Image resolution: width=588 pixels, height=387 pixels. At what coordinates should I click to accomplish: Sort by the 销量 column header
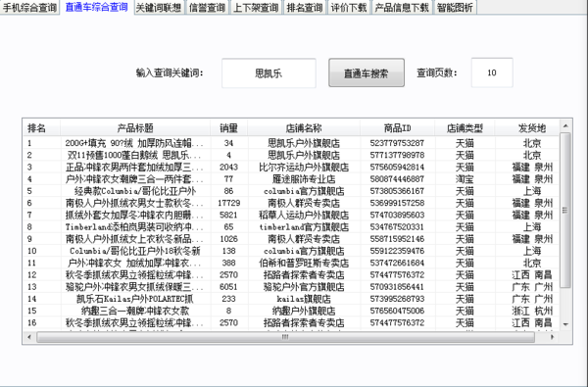228,128
